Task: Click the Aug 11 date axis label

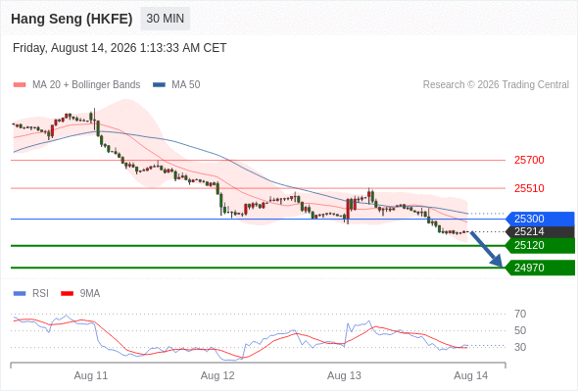Action: (x=91, y=375)
